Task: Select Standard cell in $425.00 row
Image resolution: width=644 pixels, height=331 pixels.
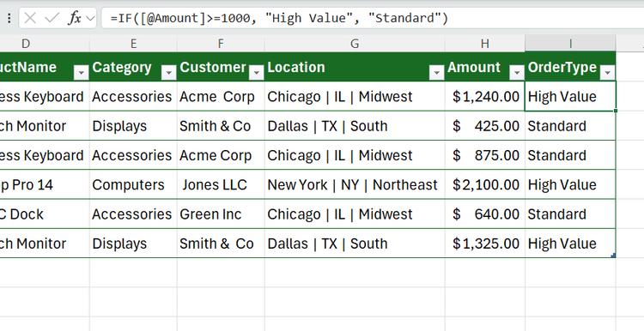Action: tap(570, 126)
